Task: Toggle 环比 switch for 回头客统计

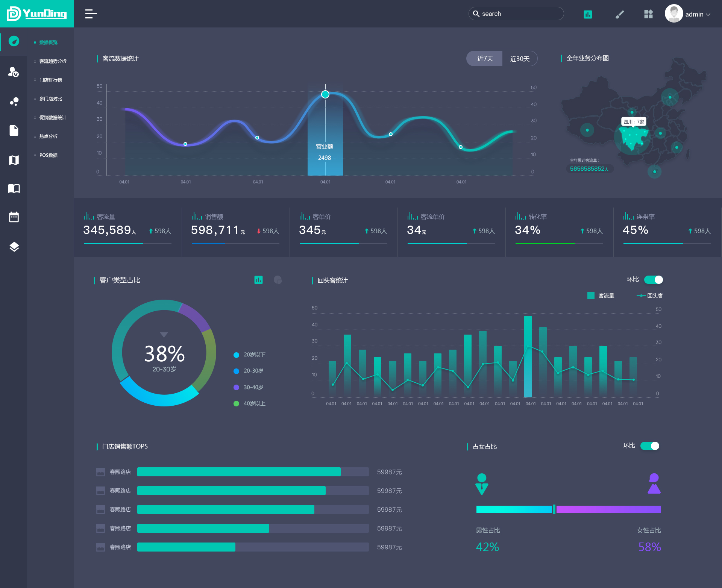Action: [x=653, y=280]
